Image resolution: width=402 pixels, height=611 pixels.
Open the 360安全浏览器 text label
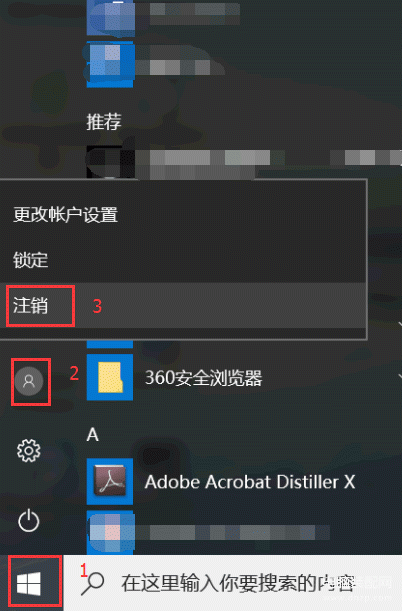tap(203, 378)
